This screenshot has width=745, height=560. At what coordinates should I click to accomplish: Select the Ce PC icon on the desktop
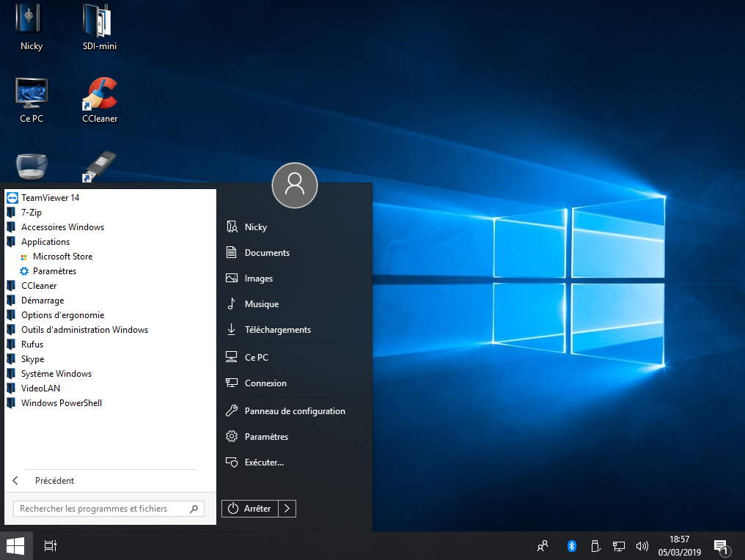pyautogui.click(x=32, y=100)
